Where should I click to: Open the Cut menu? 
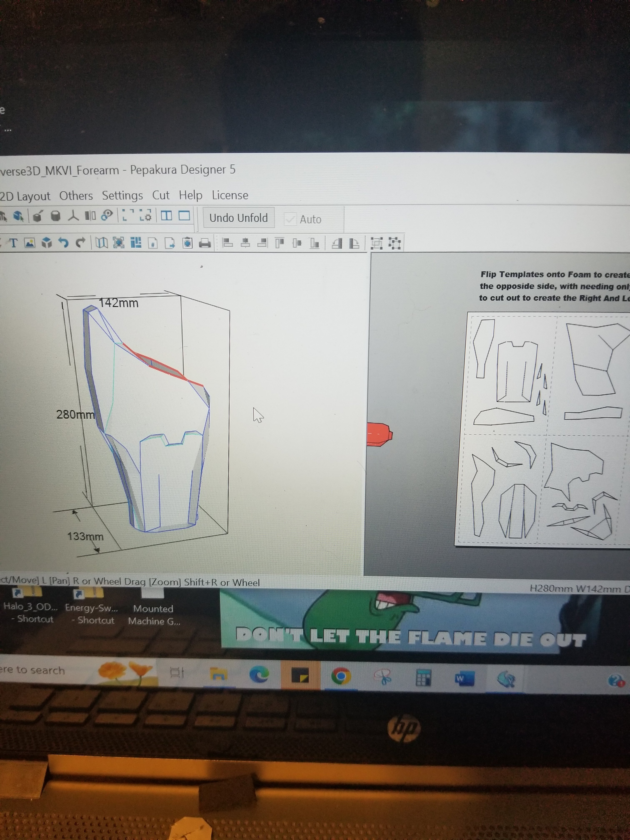pyautogui.click(x=161, y=195)
